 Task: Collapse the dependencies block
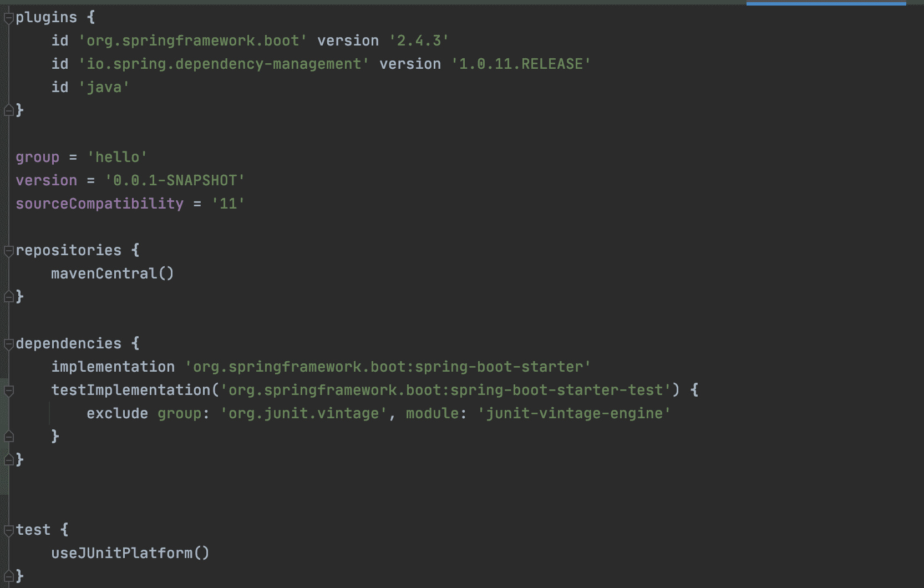[8, 344]
